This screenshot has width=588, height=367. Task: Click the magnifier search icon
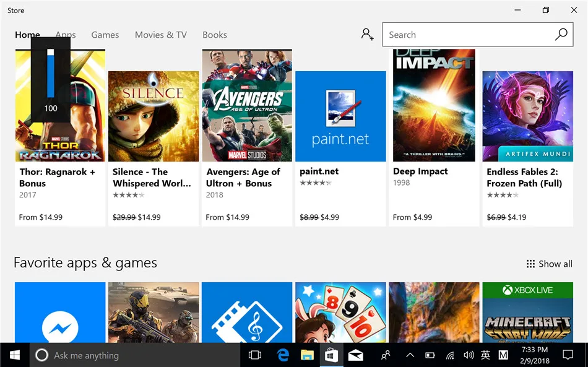[x=561, y=35]
